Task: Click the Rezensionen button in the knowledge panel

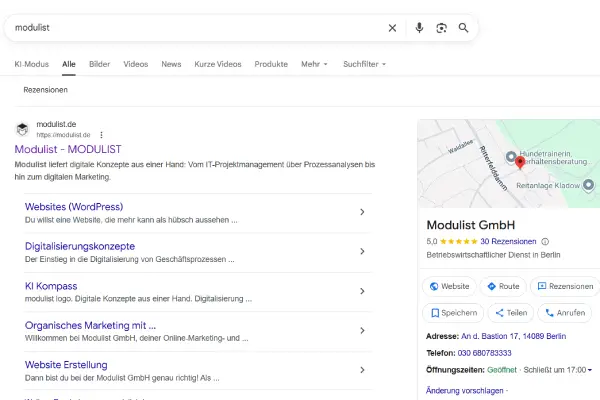Action: (x=565, y=286)
